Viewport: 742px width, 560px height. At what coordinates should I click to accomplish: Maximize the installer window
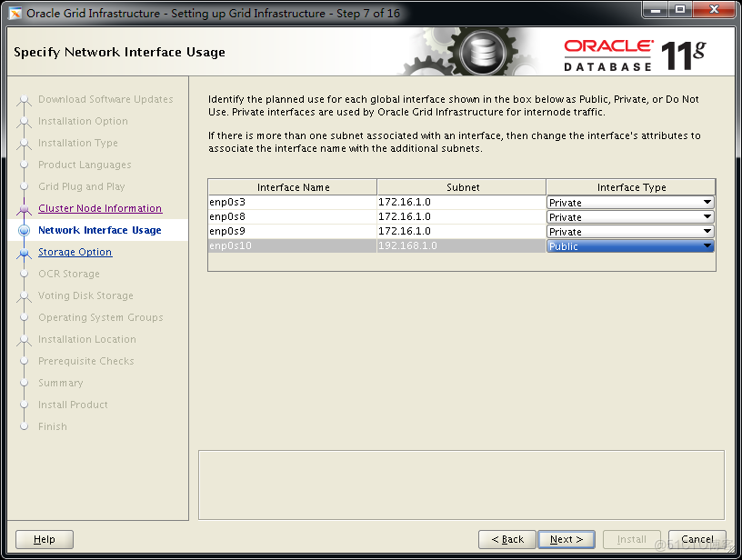click(x=679, y=9)
